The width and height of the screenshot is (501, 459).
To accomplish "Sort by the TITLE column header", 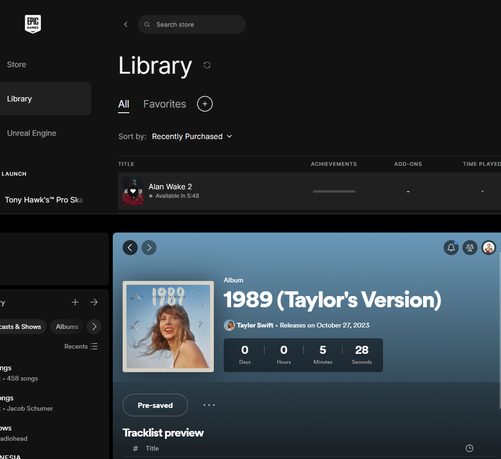I will click(126, 164).
